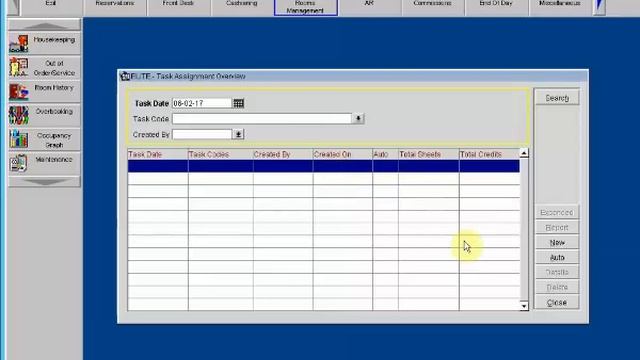Click the Task Date input field
Viewport: 640px width, 360px height.
click(x=202, y=103)
